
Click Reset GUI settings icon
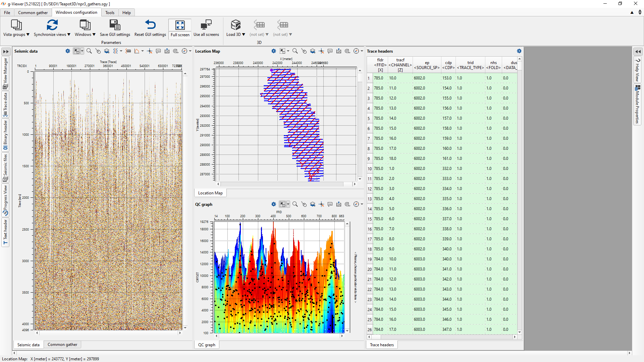[150, 25]
